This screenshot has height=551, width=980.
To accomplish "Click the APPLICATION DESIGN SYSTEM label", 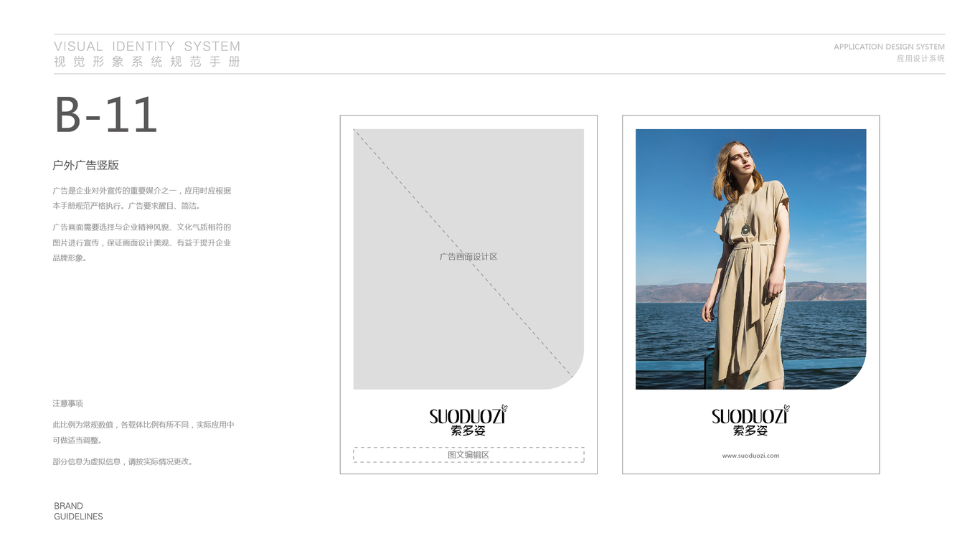I will click(x=889, y=47).
